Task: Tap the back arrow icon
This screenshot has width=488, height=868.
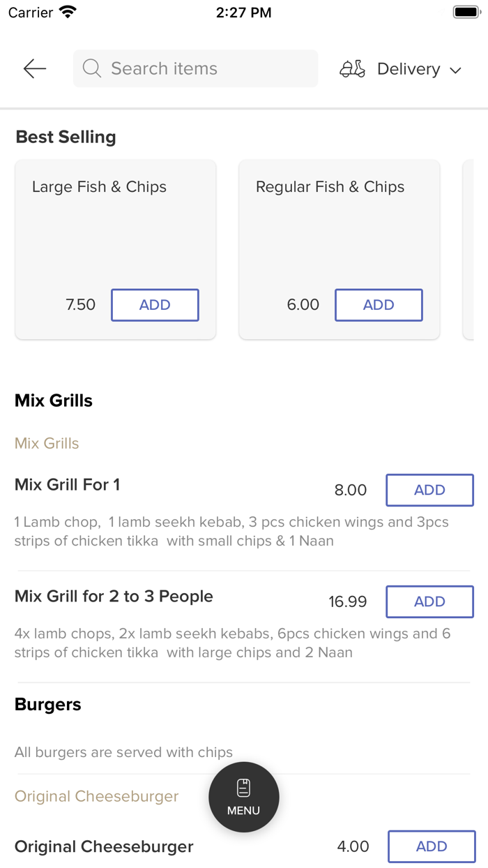Action: pos(34,68)
